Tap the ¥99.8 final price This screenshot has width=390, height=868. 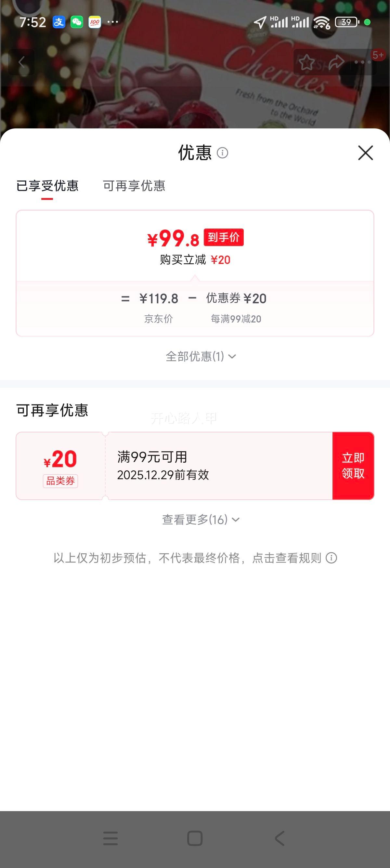coord(174,239)
